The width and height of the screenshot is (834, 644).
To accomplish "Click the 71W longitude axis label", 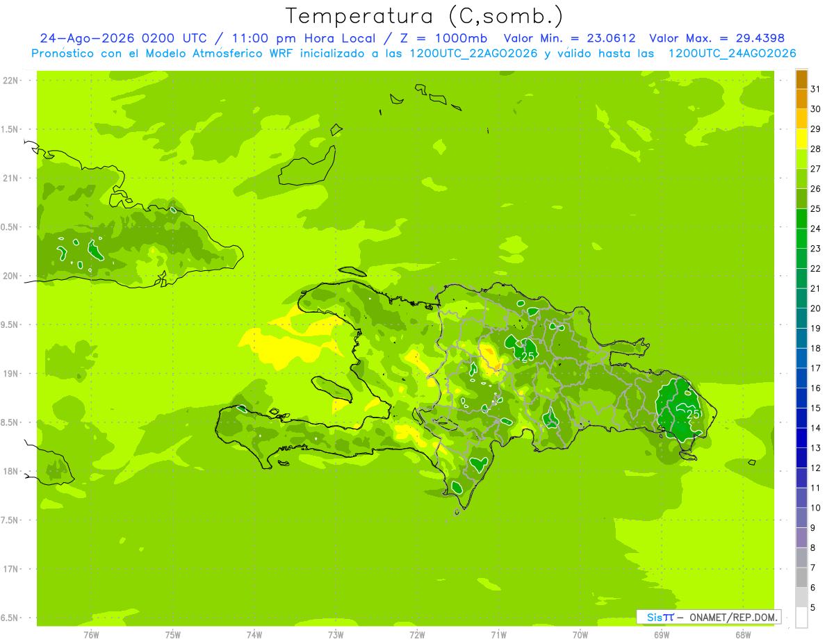I will pyautogui.click(x=498, y=635).
